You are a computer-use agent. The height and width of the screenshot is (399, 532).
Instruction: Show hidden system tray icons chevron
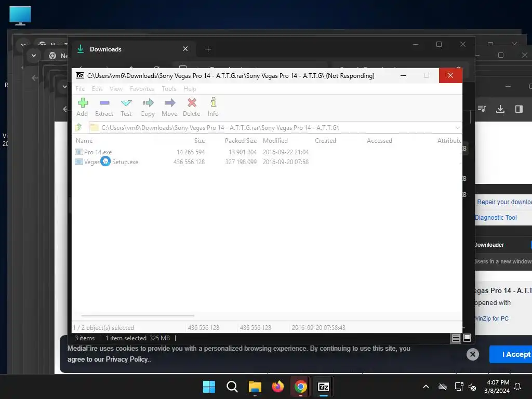tap(426, 387)
